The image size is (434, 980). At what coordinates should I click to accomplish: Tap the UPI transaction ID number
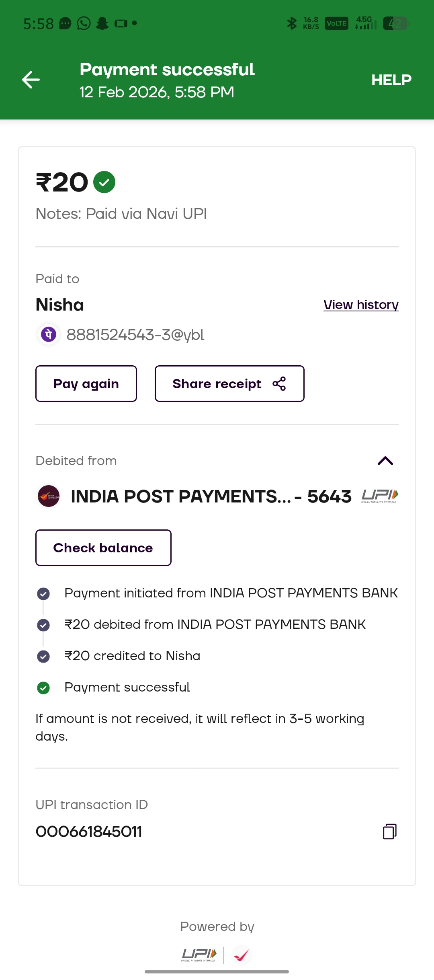tap(89, 832)
